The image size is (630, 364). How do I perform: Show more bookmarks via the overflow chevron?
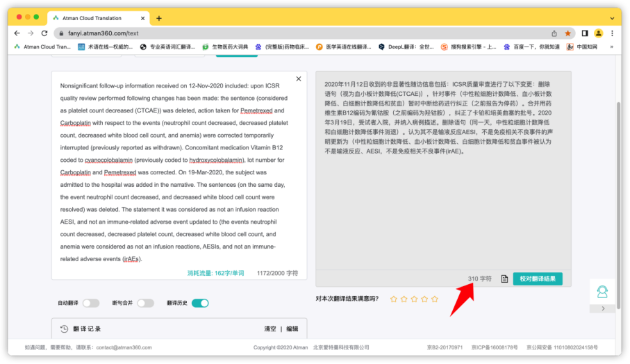pyautogui.click(x=611, y=47)
